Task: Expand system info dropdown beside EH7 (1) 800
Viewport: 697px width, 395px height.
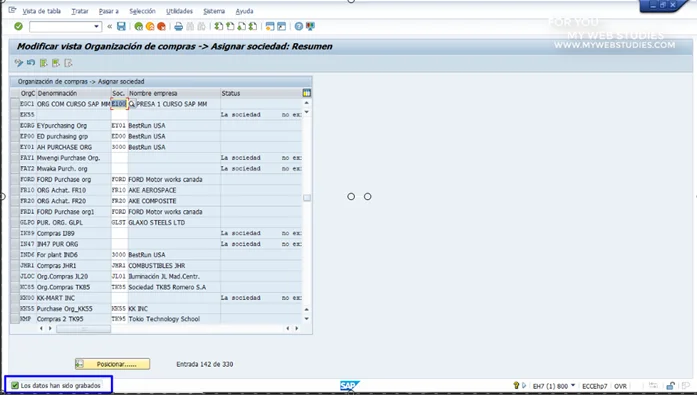Action: (x=573, y=386)
